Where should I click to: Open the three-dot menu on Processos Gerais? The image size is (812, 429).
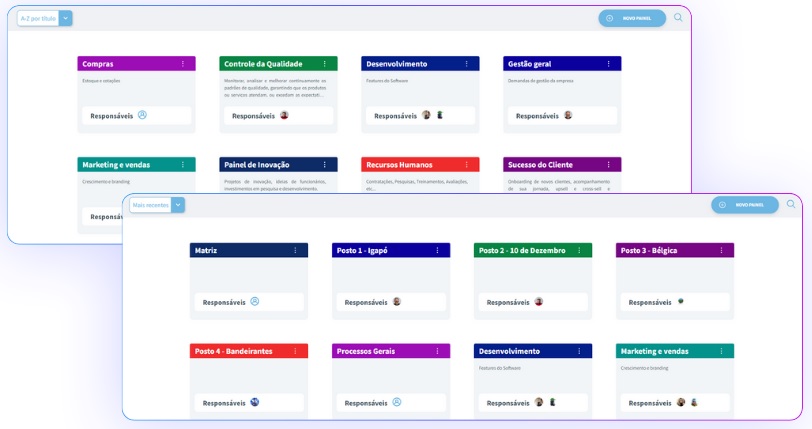(x=437, y=351)
